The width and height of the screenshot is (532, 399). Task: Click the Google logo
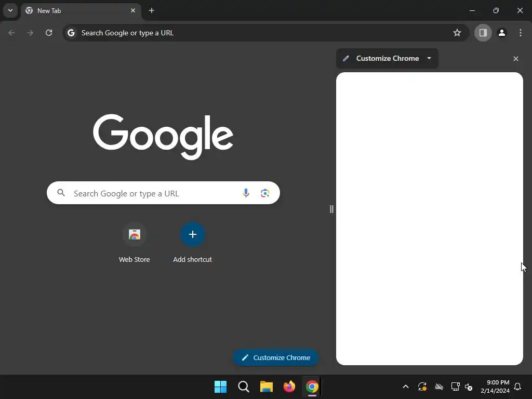163,137
